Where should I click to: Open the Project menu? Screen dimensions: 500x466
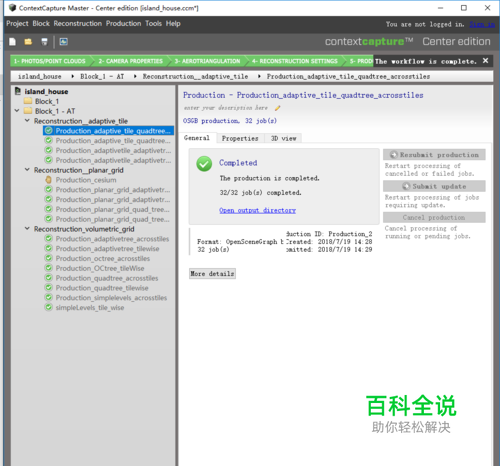tap(17, 24)
